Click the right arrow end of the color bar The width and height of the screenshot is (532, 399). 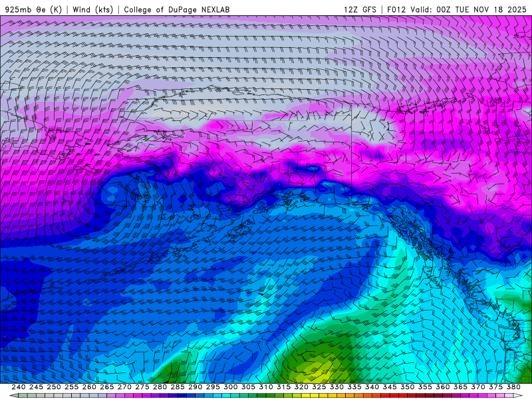pos(518,396)
